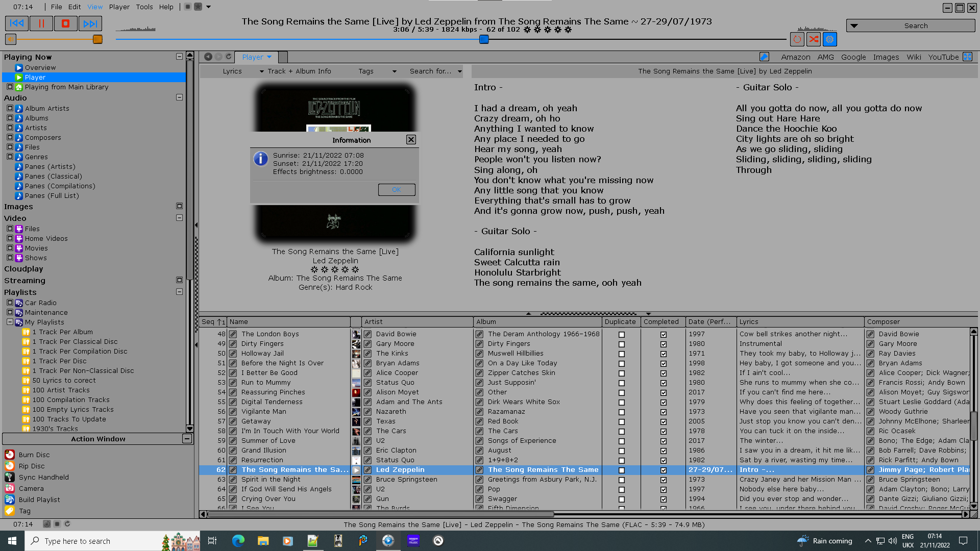980x551 pixels.
Task: Click the volume speaker icon
Action: [x=11, y=39]
